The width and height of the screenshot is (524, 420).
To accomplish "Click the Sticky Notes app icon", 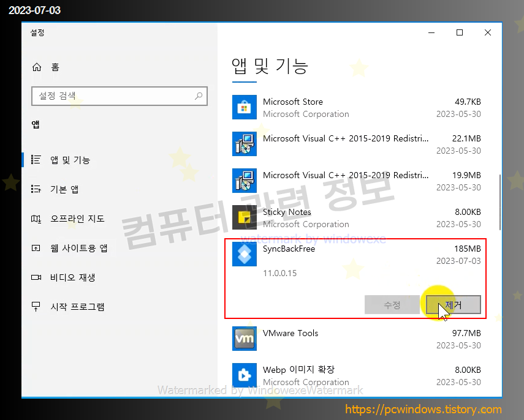I will [245, 217].
